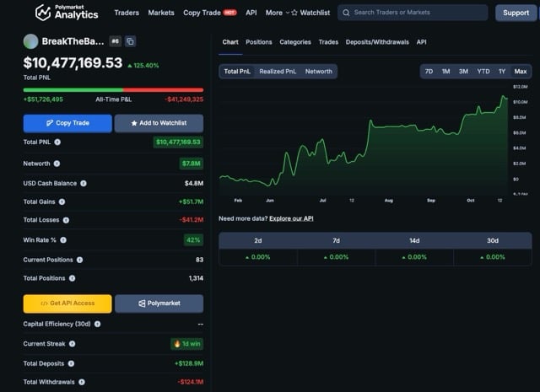This screenshot has height=392, width=540.
Task: Show info for Total Withdrawals
Action: click(x=82, y=382)
